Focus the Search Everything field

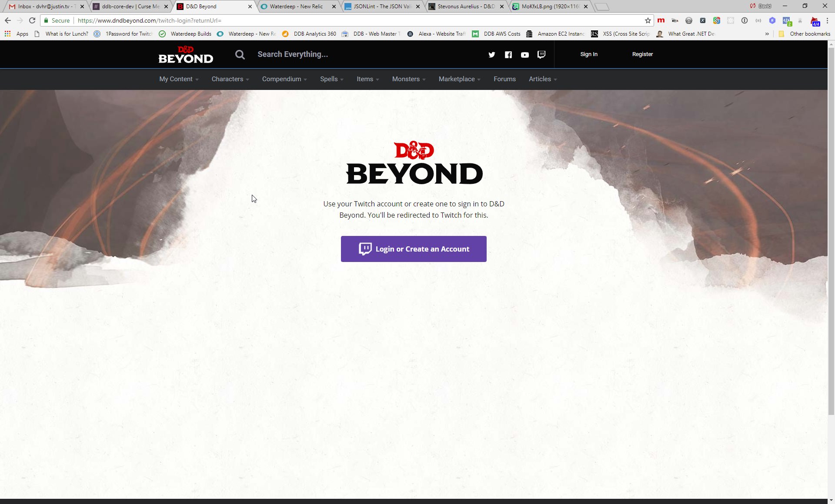click(x=292, y=54)
